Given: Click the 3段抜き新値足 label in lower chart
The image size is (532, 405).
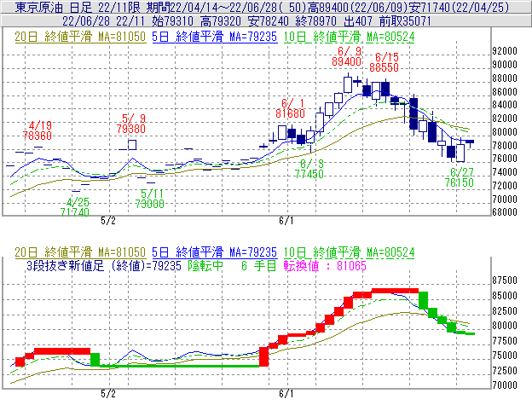Looking at the screenshot, I should pyautogui.click(x=75, y=265).
